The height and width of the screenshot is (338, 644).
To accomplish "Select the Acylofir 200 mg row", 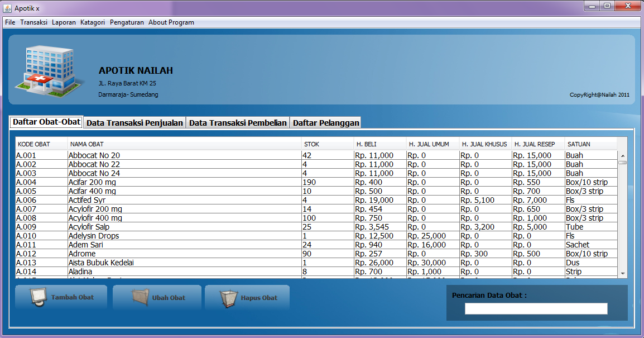I will (x=316, y=209).
